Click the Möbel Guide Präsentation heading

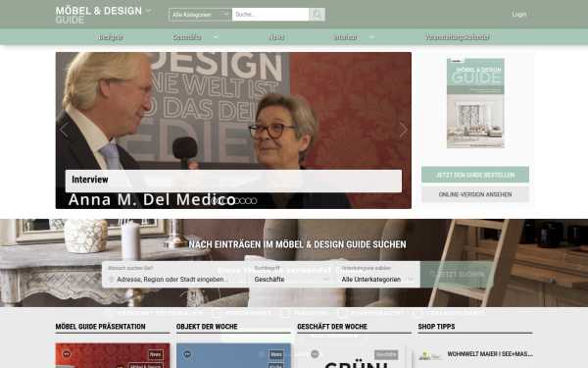coord(101,327)
